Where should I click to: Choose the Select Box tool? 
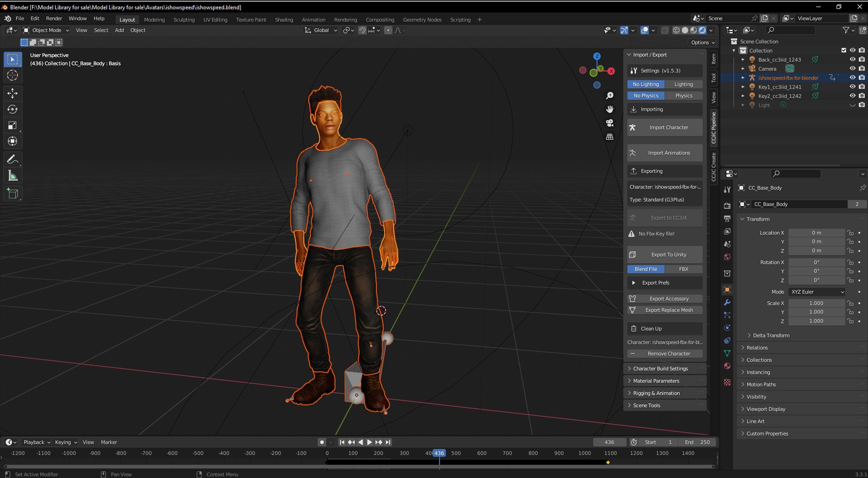point(12,59)
